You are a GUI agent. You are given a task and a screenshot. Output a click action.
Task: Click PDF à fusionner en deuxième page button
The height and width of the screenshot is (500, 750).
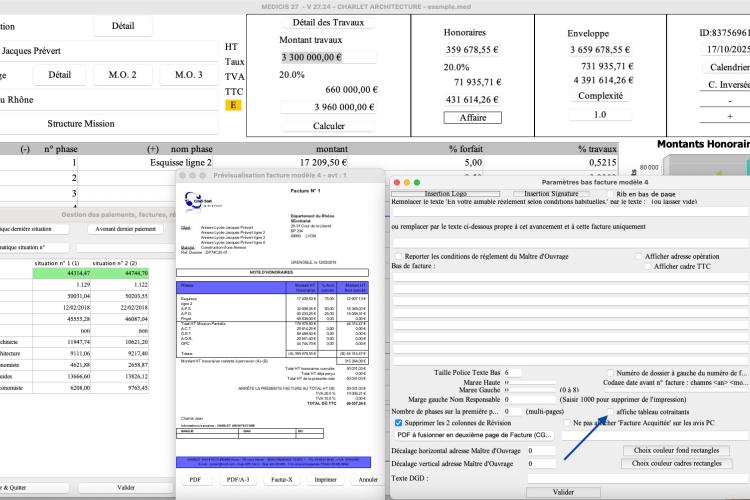pyautogui.click(x=474, y=435)
